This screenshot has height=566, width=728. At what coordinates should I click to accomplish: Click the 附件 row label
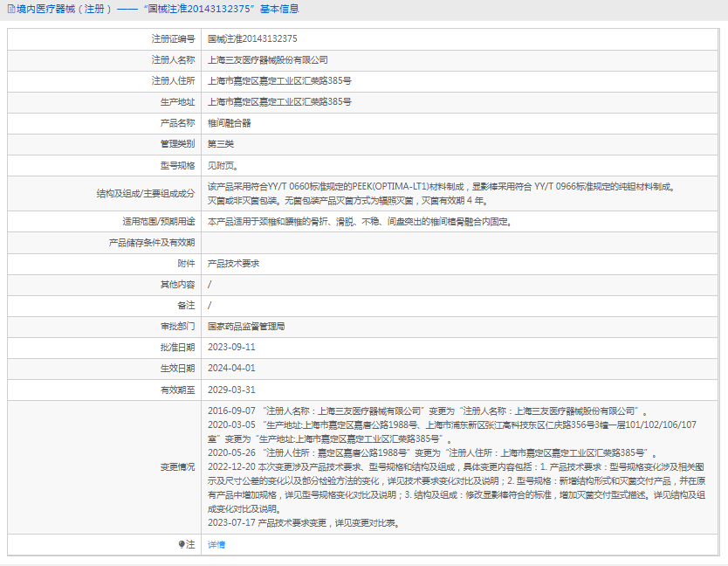[186, 264]
